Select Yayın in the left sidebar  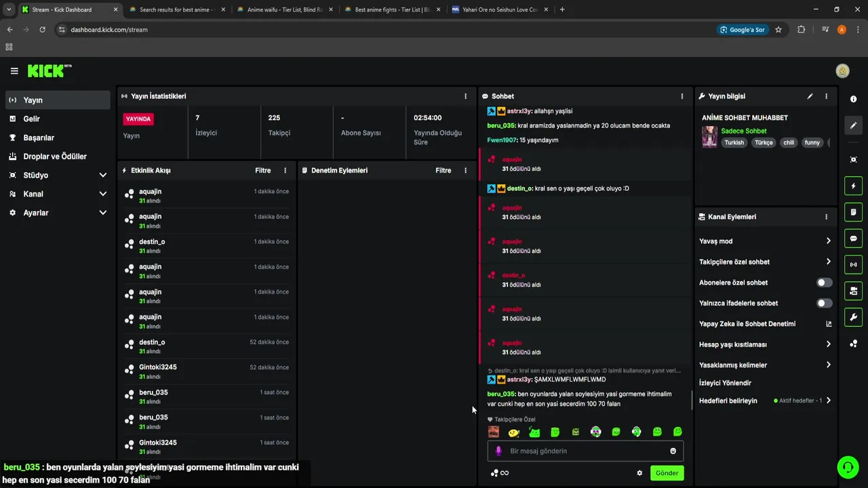(58, 100)
